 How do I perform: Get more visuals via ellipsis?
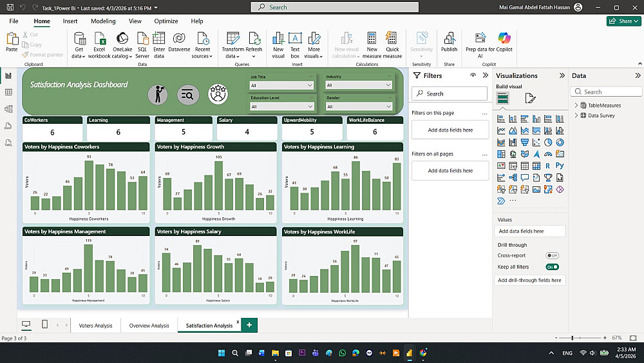(513, 201)
